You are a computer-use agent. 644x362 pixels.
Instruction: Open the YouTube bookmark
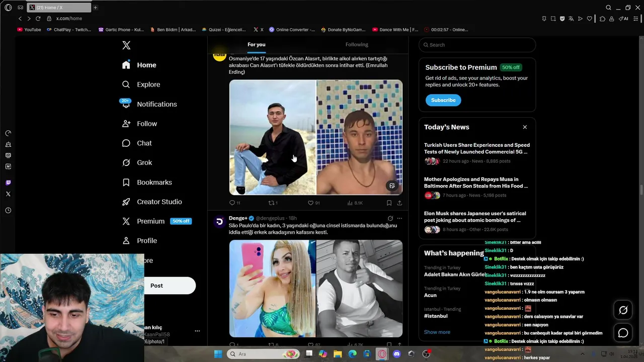coord(29,30)
